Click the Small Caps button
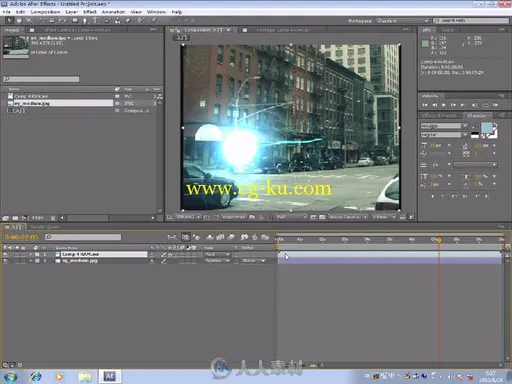 pyautogui.click(x=465, y=196)
